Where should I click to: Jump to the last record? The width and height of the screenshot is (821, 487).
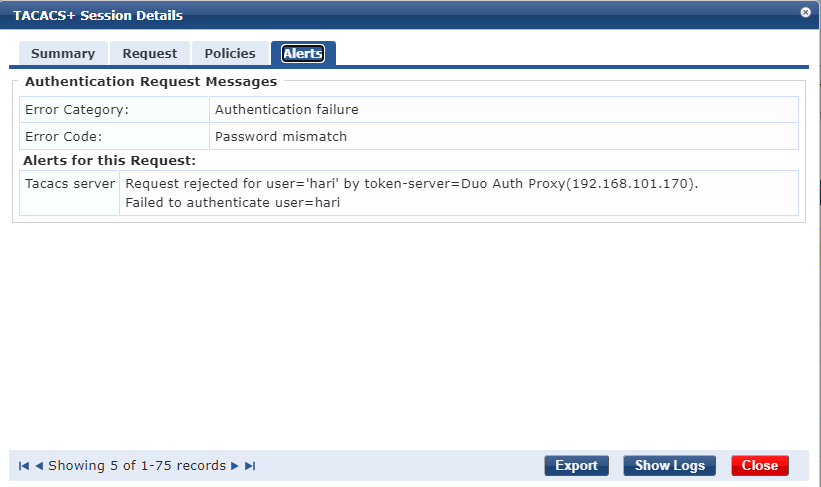pos(250,466)
